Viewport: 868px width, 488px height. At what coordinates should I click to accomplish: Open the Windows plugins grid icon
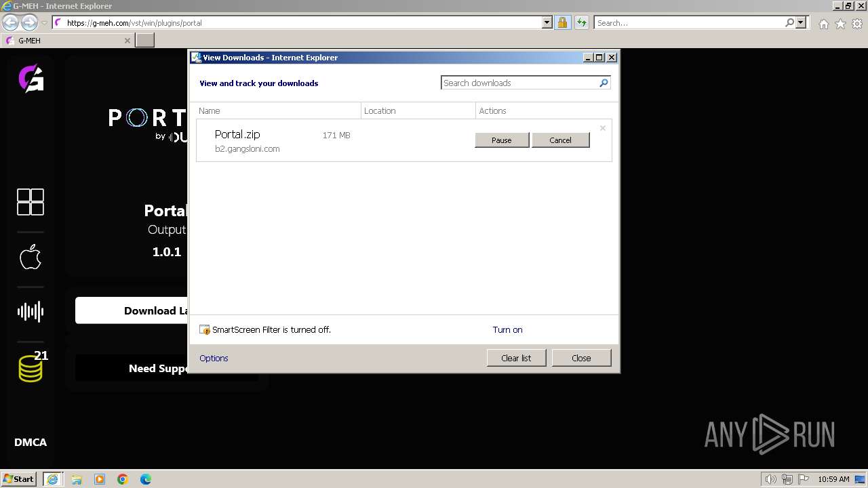point(31,202)
